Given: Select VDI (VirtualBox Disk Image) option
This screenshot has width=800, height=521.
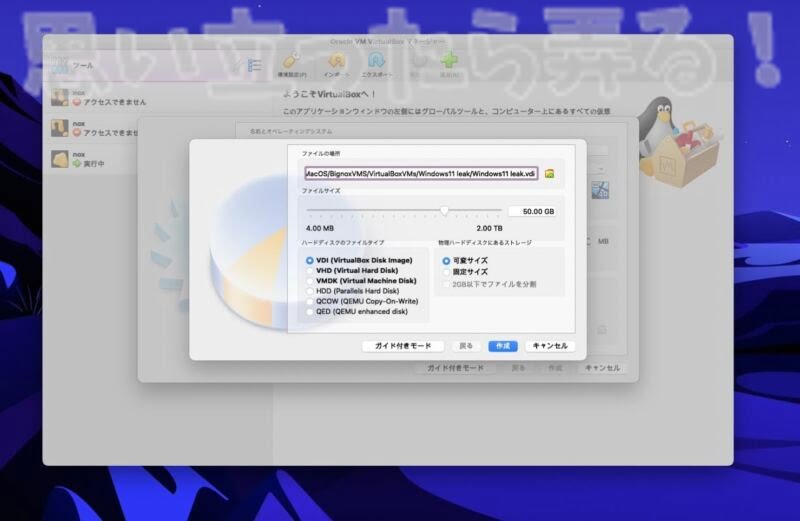Looking at the screenshot, I should 359,260.
